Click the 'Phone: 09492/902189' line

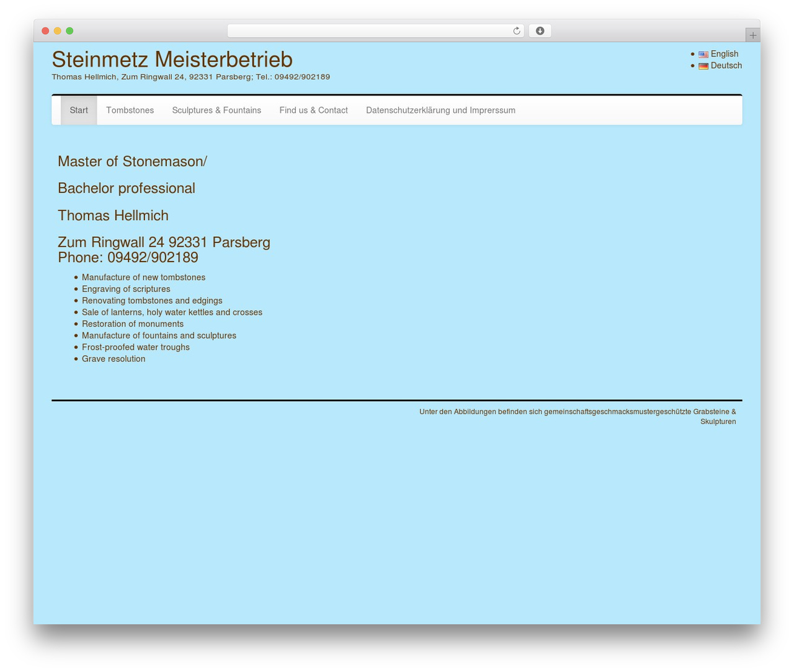[128, 257]
